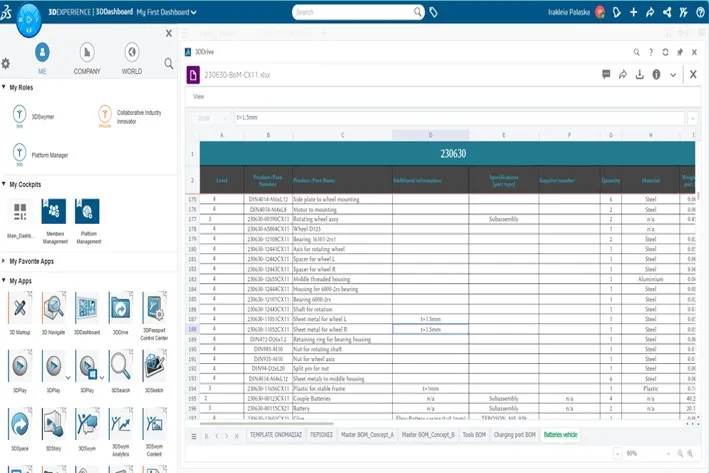Select the COMPANY section icon

coord(87,52)
